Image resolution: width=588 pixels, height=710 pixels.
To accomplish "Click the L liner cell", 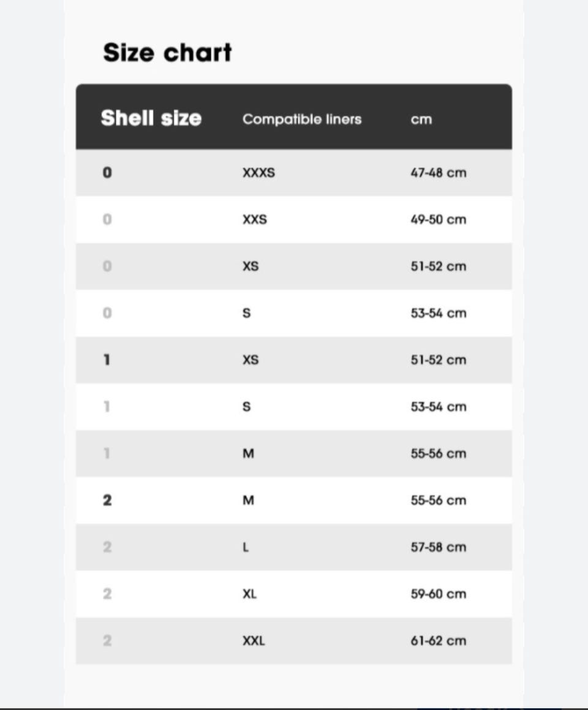I will coord(246,548).
